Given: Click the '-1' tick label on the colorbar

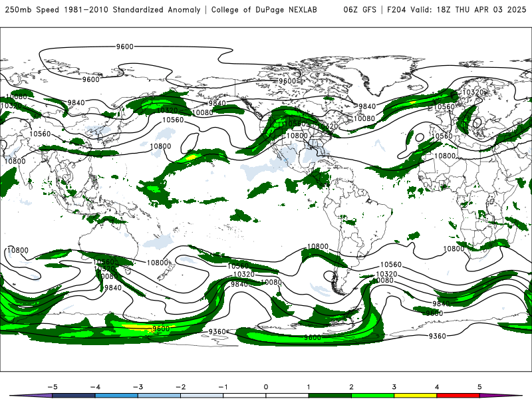Looking at the screenshot, I should [223, 387].
